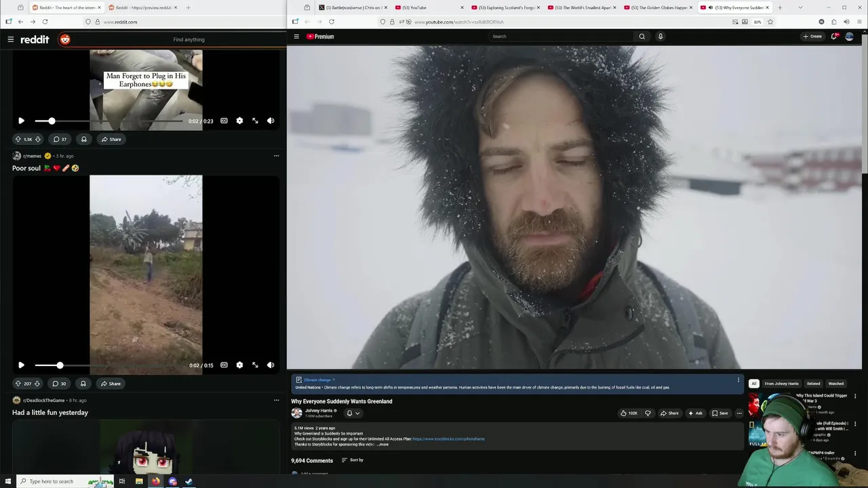Open the r/memes subreddit link

pos(32,156)
